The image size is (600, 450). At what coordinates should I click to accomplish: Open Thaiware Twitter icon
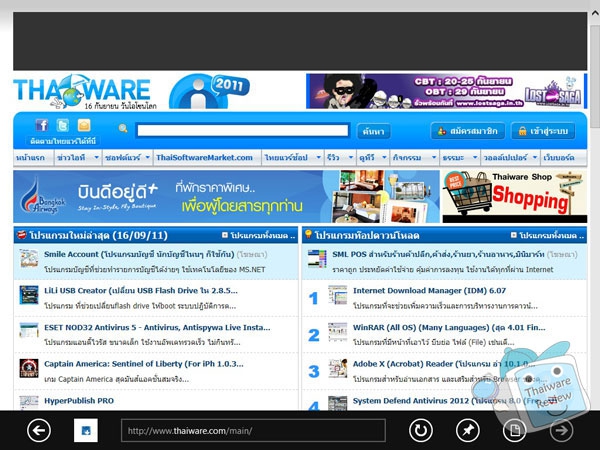[x=63, y=125]
